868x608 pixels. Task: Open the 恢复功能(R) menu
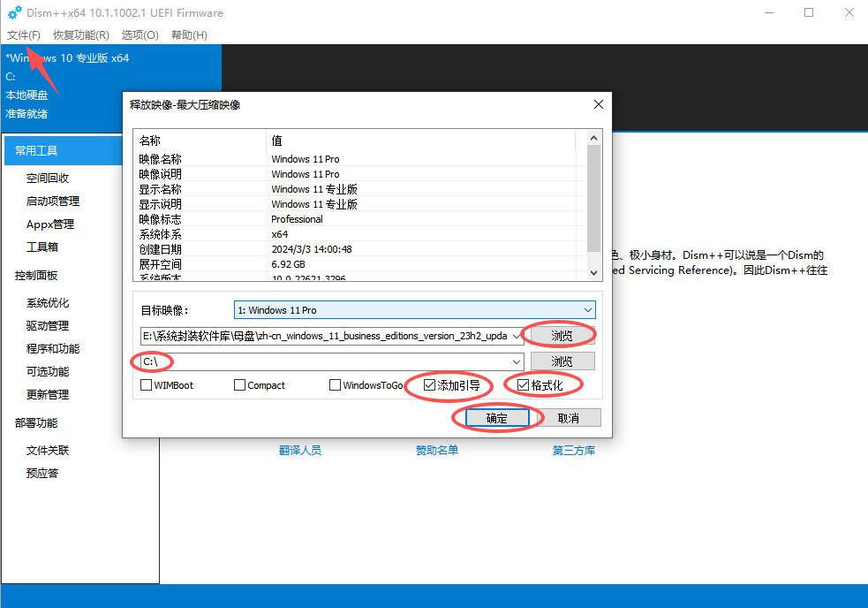pyautogui.click(x=81, y=34)
